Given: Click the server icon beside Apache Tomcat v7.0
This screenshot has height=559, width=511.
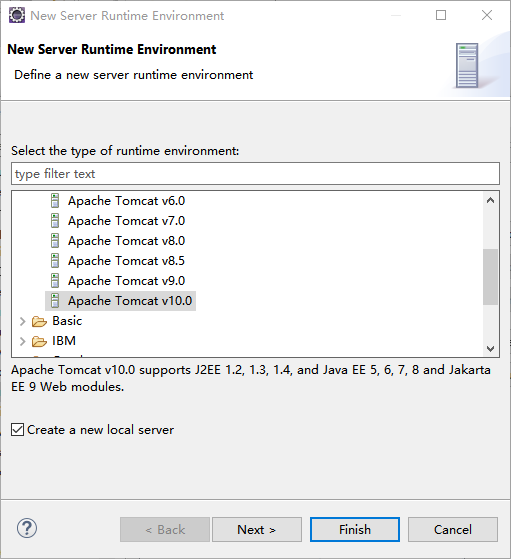Looking at the screenshot, I should click(x=55, y=221).
